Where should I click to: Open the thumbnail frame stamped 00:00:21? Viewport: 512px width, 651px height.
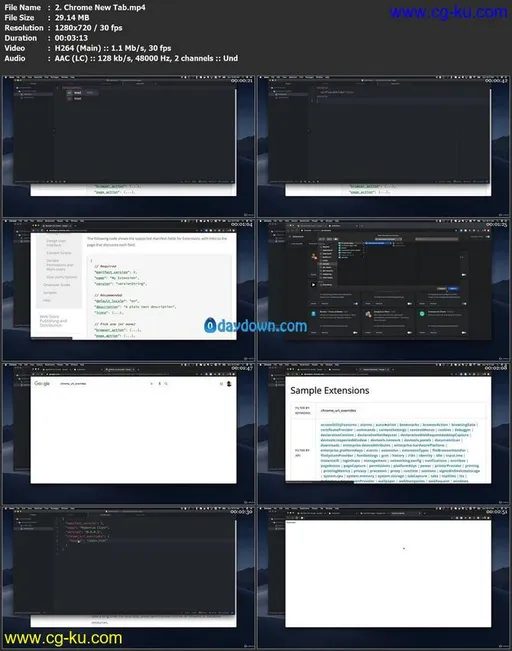[x=128, y=146]
